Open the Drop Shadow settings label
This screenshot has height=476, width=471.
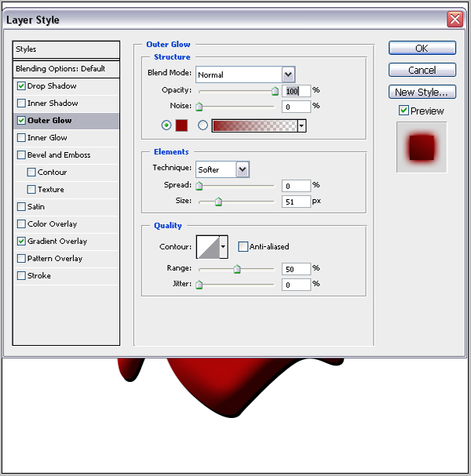point(52,86)
